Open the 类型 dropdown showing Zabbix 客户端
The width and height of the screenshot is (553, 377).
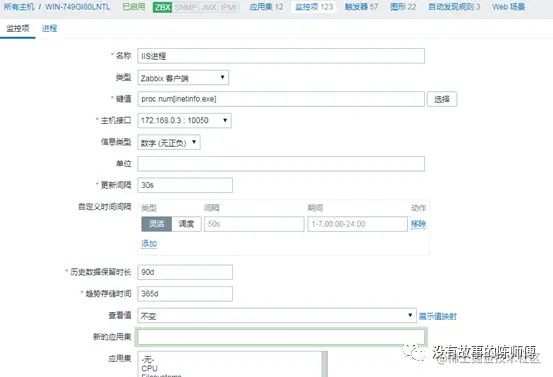[x=183, y=78]
